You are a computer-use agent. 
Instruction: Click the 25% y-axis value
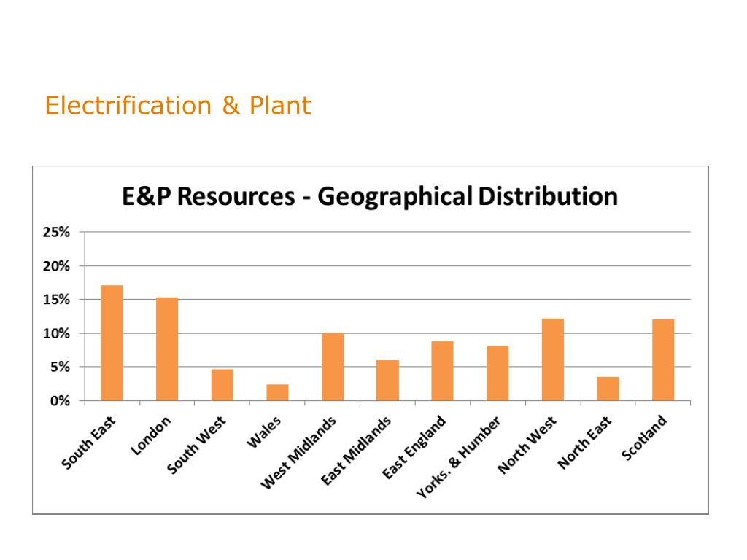point(56,233)
